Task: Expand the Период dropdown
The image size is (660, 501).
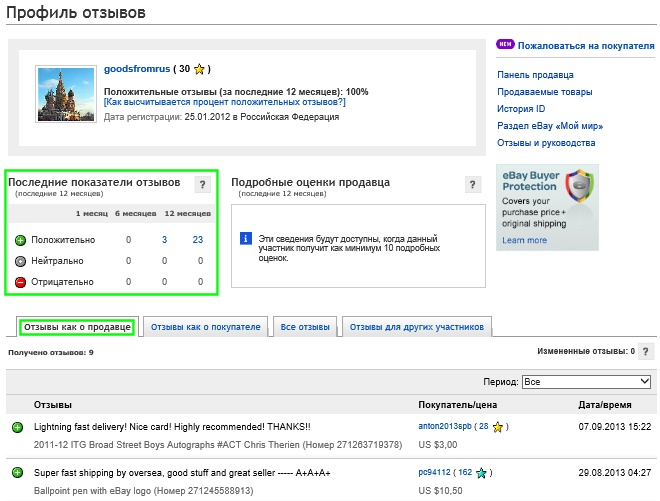Action: (586, 382)
